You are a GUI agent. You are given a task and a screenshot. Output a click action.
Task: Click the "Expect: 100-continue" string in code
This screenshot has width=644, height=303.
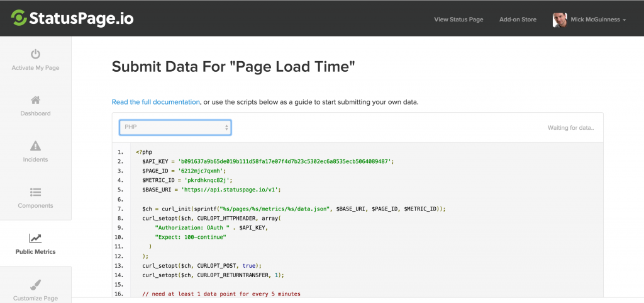click(191, 237)
